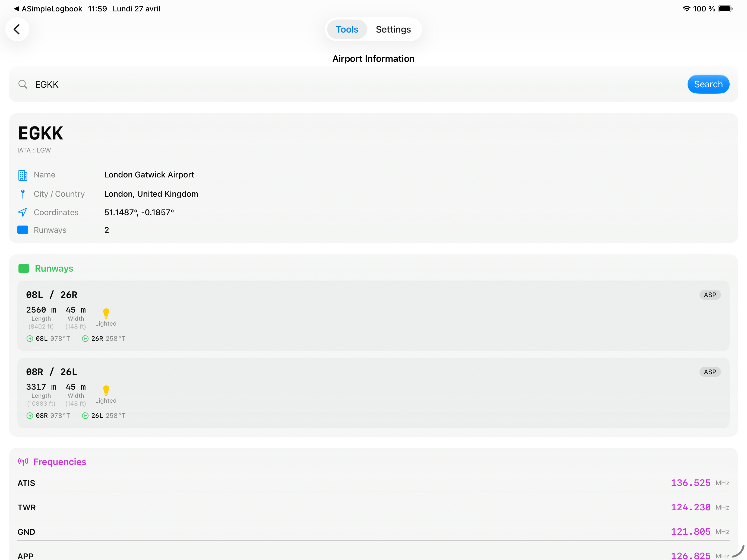Click the lightbulb Lighted icon for runway 08L/26R

(106, 314)
